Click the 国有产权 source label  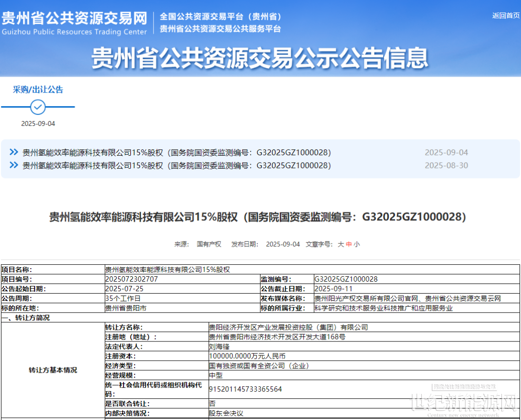(x=209, y=244)
